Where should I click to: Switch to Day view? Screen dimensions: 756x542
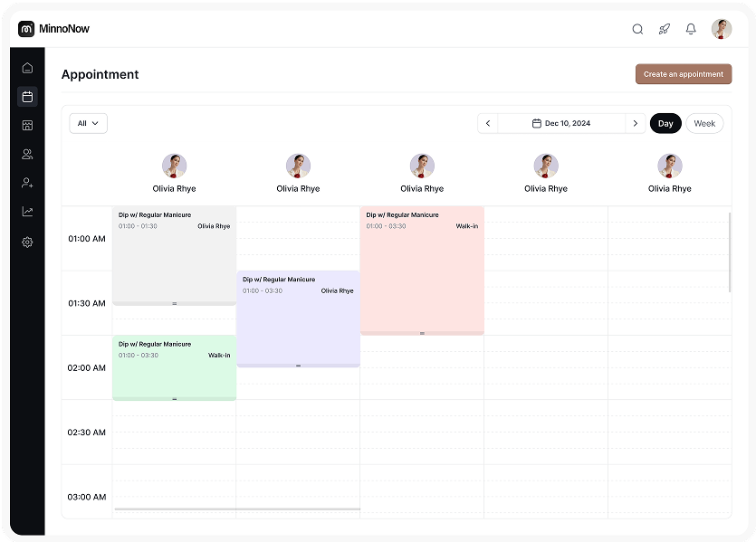click(665, 123)
